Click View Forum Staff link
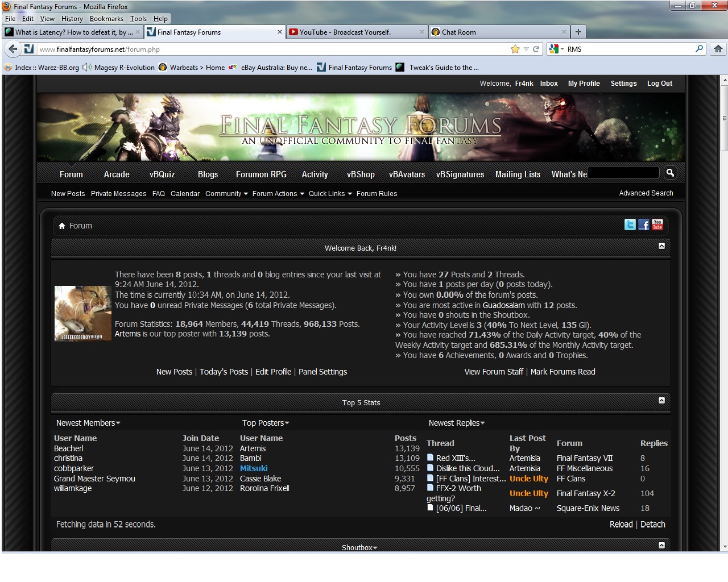 [x=494, y=372]
